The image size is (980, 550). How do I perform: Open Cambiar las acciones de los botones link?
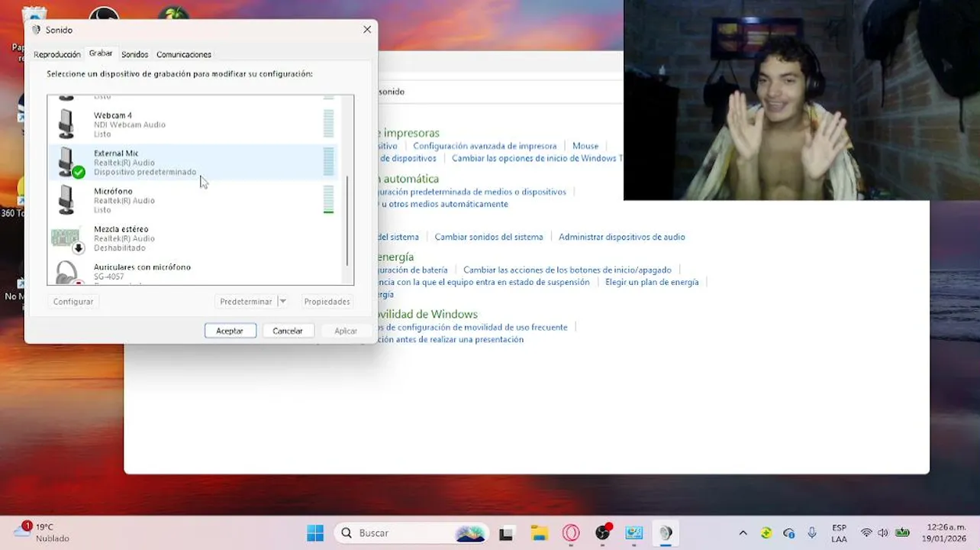(567, 270)
